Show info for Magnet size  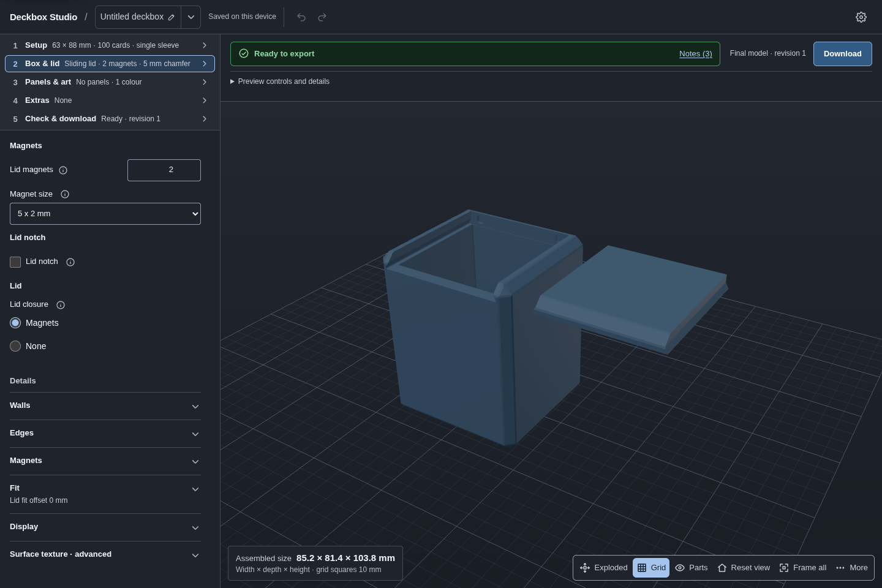click(65, 194)
